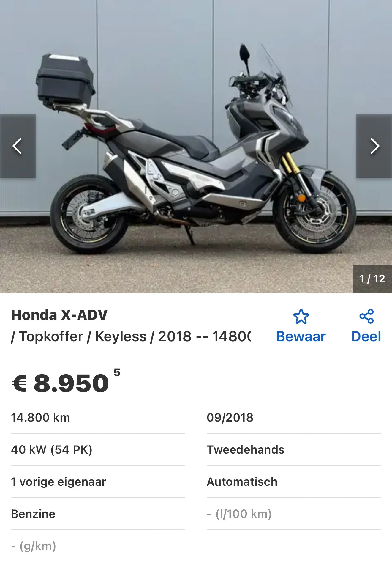Click the Tweedehands condition row

(294, 450)
